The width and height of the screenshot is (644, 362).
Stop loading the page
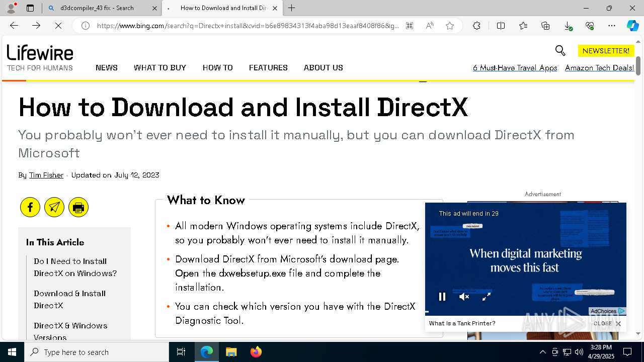pyautogui.click(x=58, y=26)
